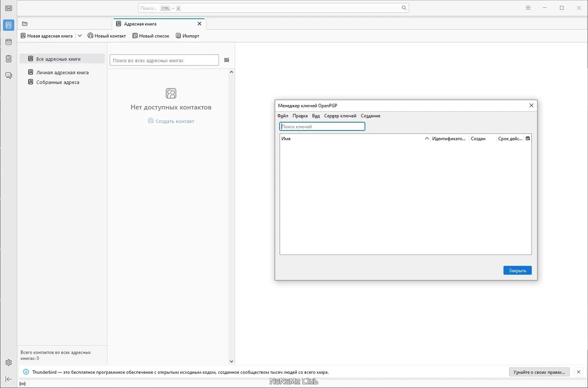Click the large contacts placeholder icon
588x388 pixels.
coord(171,93)
